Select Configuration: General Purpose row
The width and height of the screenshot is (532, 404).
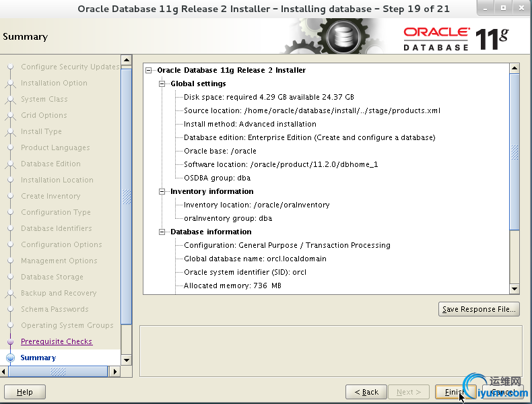[287, 245]
